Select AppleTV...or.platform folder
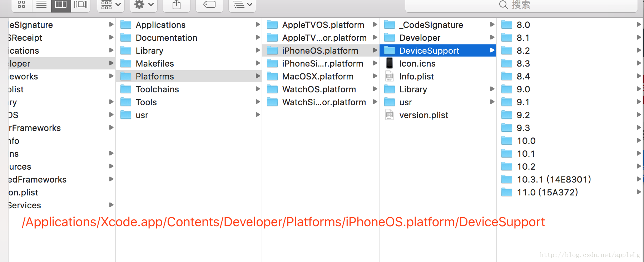This screenshot has height=262, width=644. (x=321, y=38)
